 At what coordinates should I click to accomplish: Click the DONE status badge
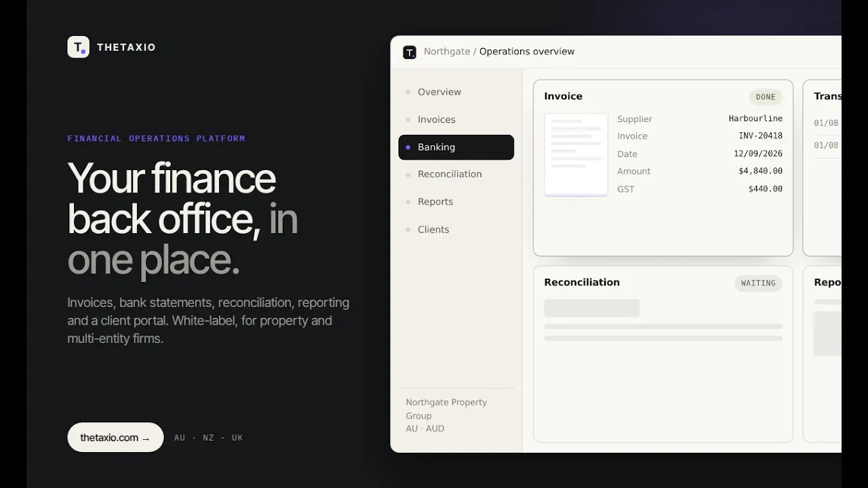tap(766, 97)
